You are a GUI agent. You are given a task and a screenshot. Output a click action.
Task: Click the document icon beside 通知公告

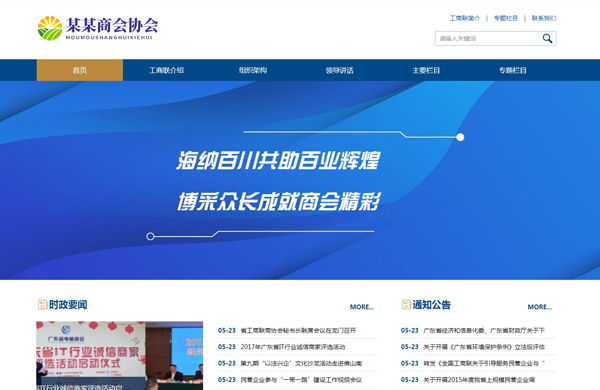coord(406,305)
